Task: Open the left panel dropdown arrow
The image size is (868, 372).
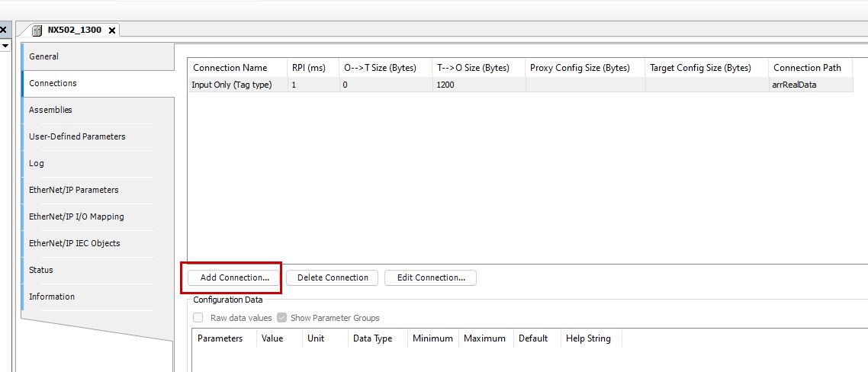Action: 5,46
